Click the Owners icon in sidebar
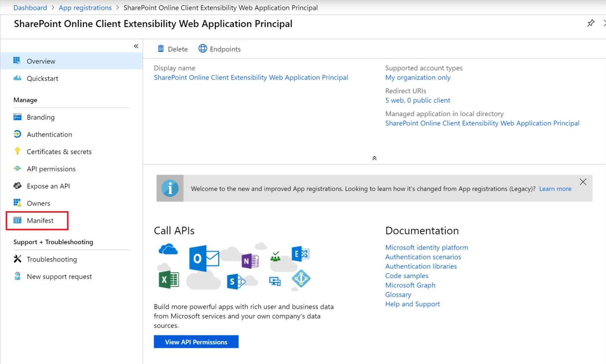This screenshot has width=606, height=364. point(17,203)
